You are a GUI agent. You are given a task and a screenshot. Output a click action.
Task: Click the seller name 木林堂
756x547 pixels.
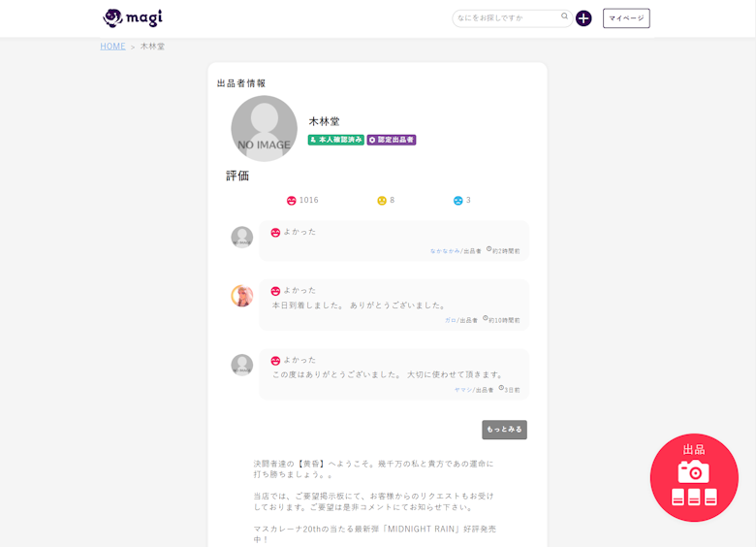(x=324, y=121)
